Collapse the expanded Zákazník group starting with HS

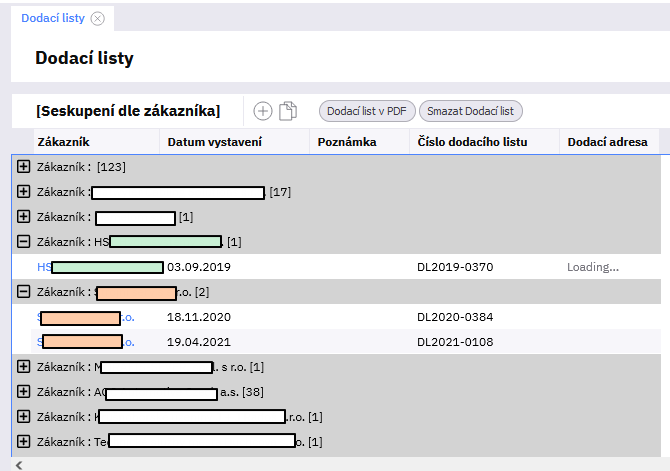pos(24,241)
